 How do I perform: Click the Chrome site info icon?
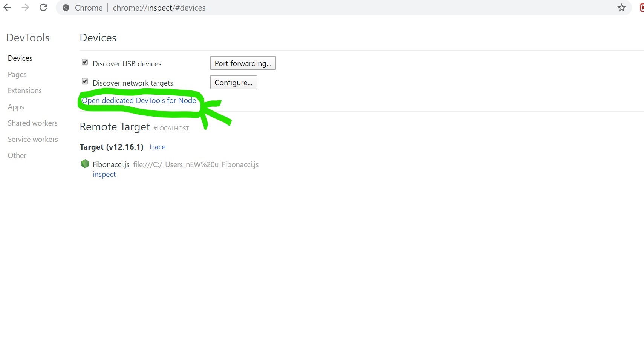[66, 8]
